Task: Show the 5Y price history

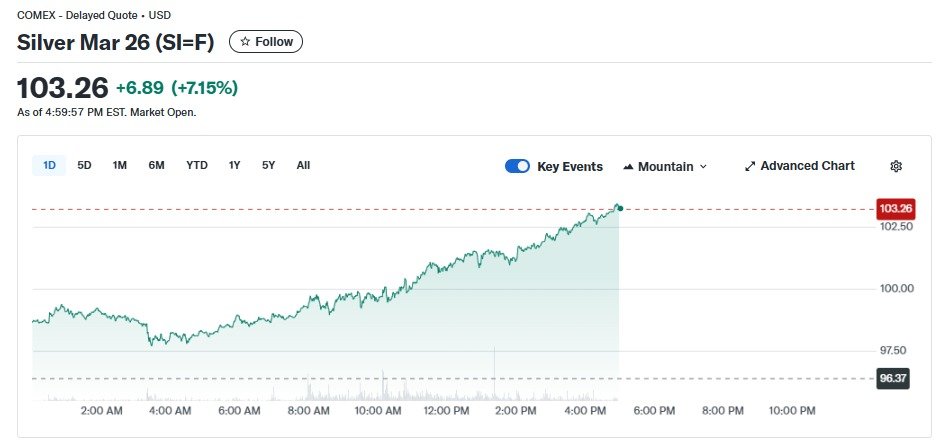Action: tap(268, 165)
